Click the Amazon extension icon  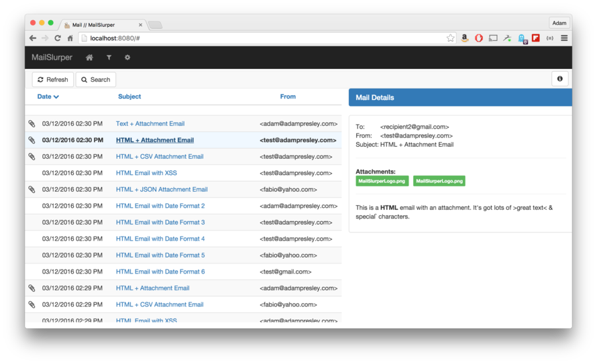[464, 38]
